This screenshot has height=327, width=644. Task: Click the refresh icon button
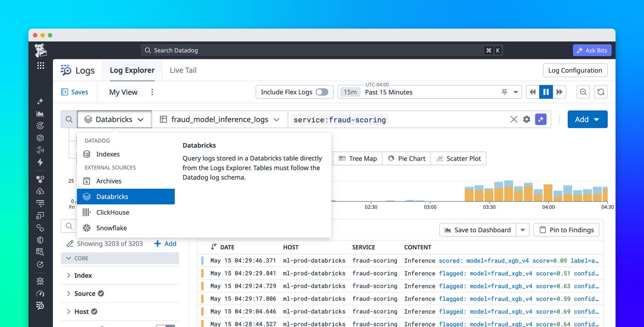click(x=601, y=92)
